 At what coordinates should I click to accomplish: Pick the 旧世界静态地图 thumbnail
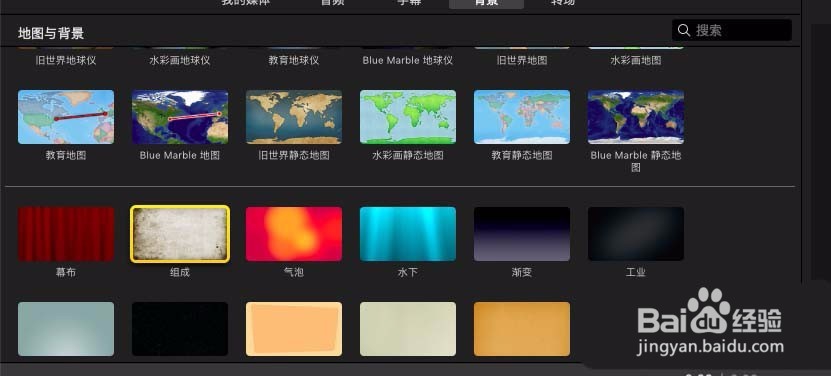[294, 117]
